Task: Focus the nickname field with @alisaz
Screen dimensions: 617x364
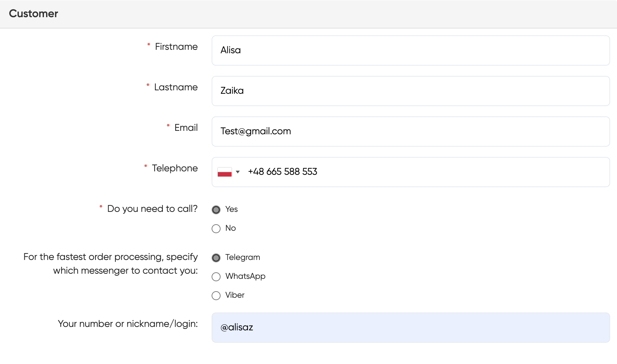Action: (411, 328)
